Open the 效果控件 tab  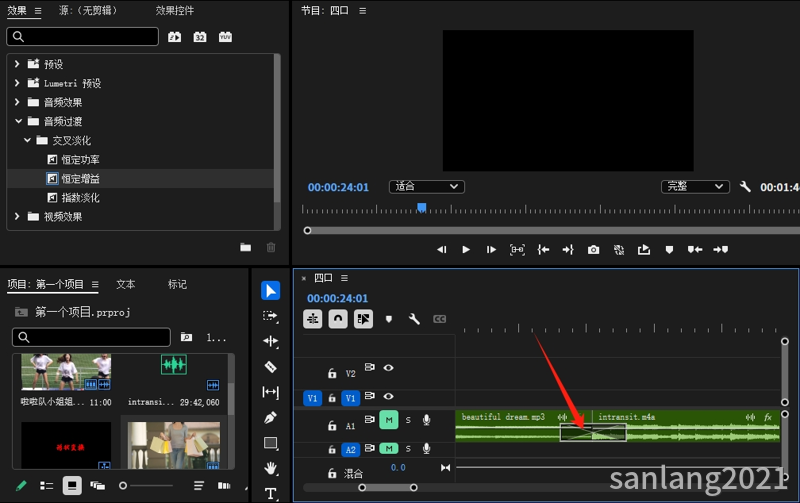pos(175,11)
